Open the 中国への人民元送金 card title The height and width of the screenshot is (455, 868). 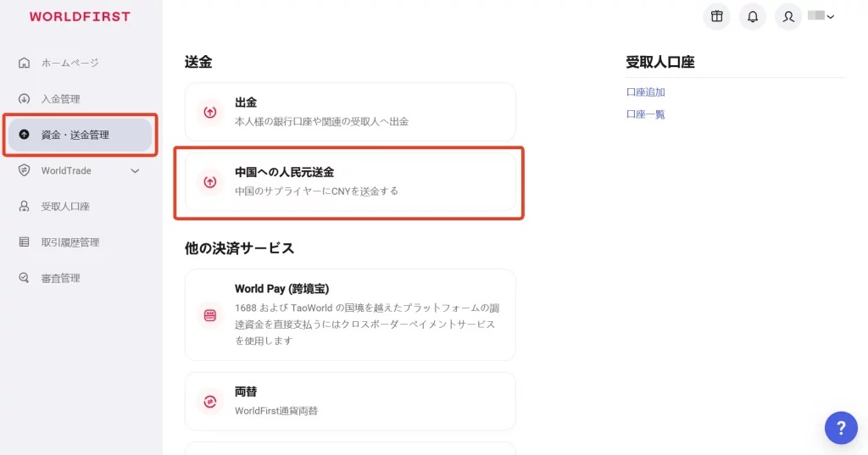point(285,172)
